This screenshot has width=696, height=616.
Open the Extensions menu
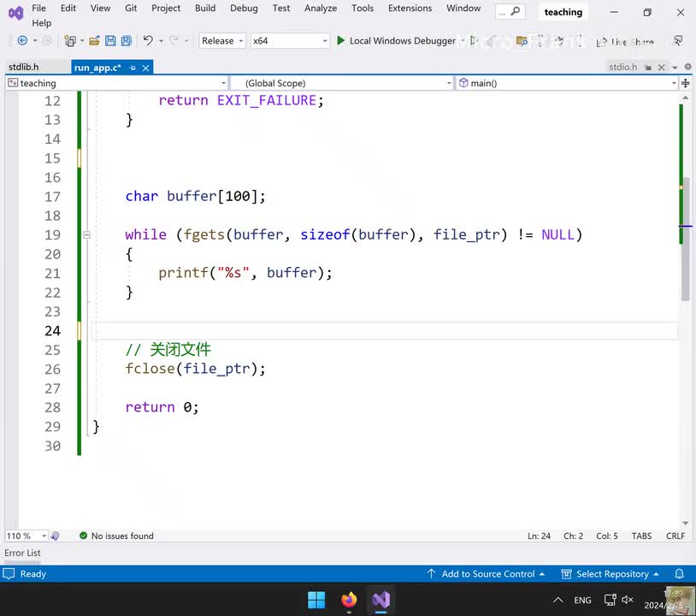[410, 8]
